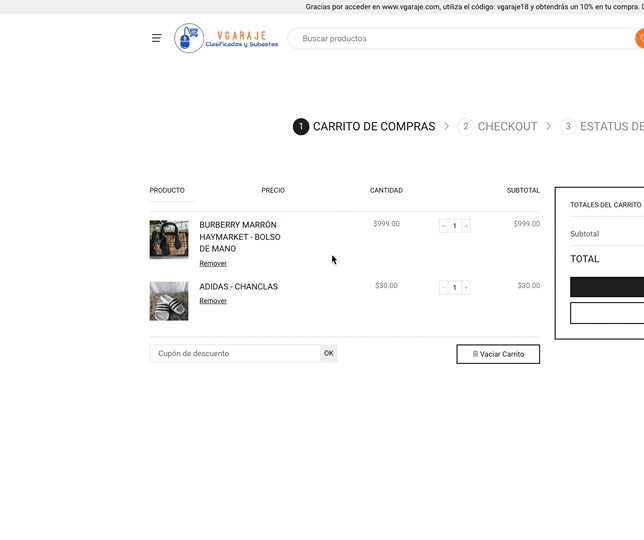Click the TOTAL label in cart totals

pyautogui.click(x=585, y=259)
